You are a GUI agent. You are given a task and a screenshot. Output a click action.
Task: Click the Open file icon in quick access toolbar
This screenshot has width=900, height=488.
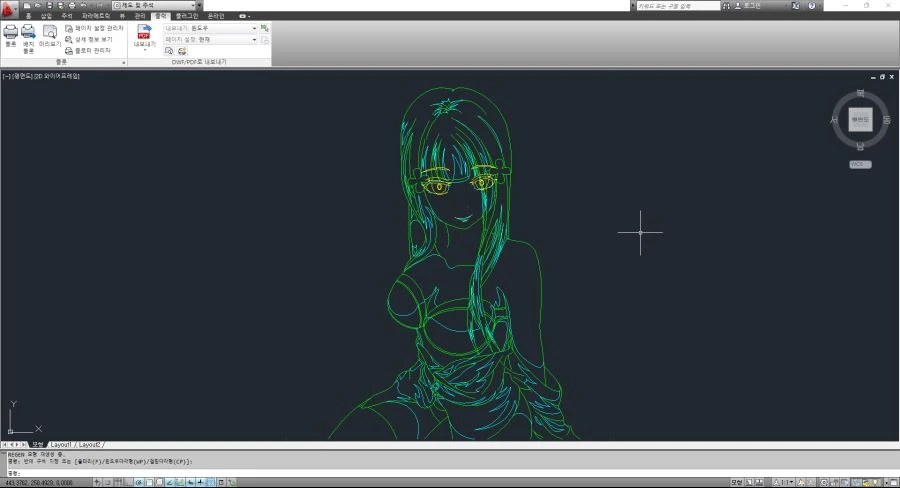tap(38, 5)
